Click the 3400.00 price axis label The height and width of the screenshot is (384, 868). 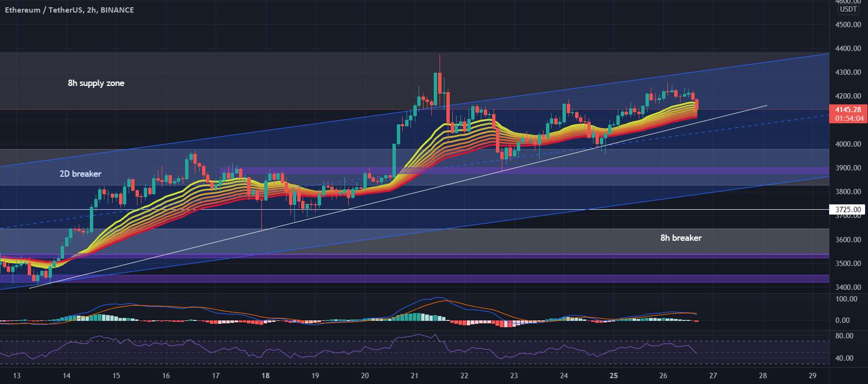[848, 287]
